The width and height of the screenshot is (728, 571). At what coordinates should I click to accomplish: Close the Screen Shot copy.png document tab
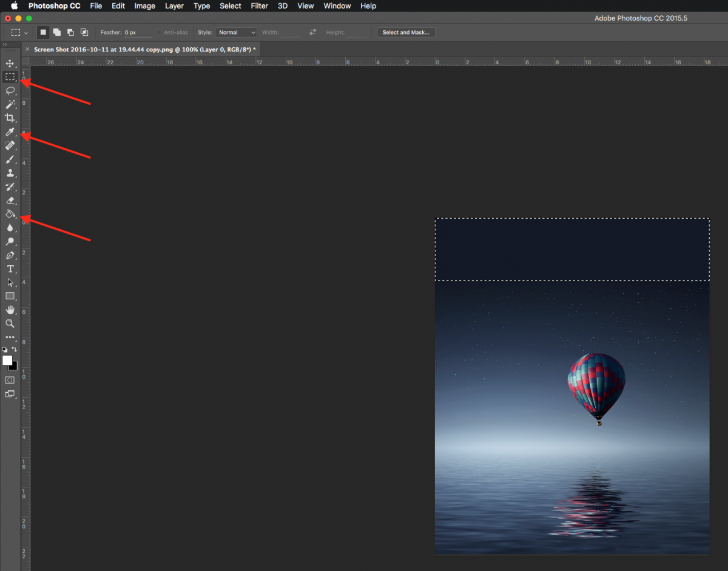[x=27, y=48]
